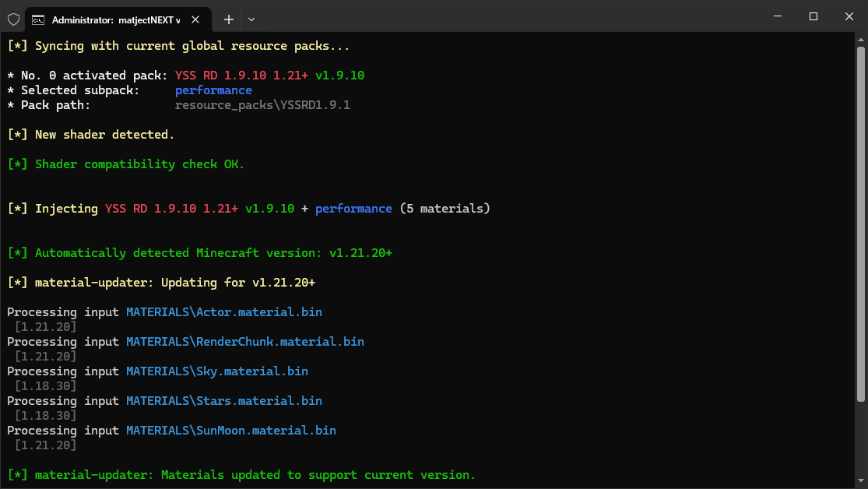Click 'MATERIALS\Actor.material.bin' path
This screenshot has width=868, height=489.
pos(223,312)
